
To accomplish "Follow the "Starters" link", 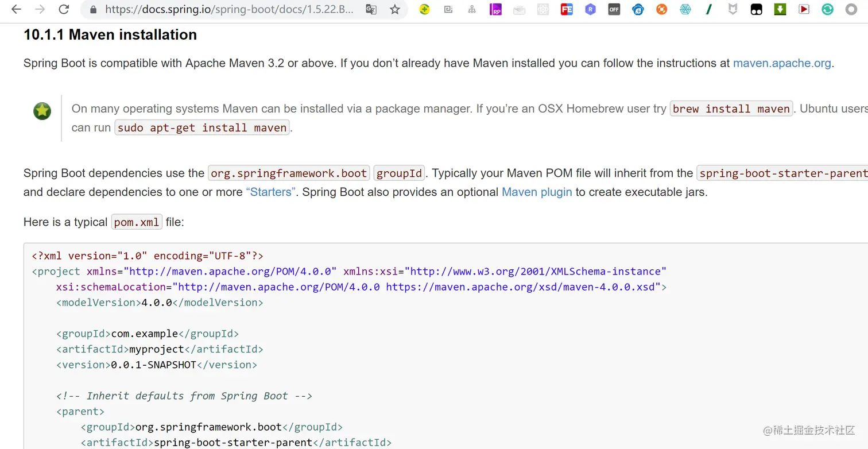I will (x=271, y=192).
